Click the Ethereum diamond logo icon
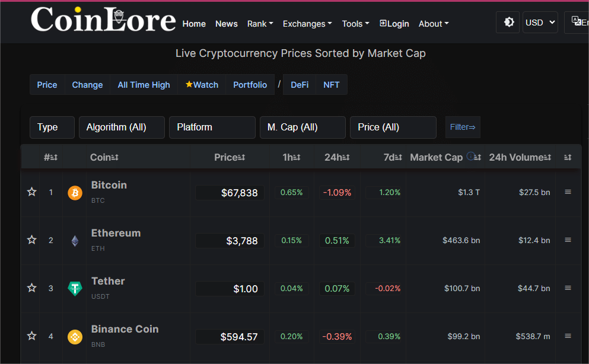Image resolution: width=589 pixels, height=364 pixels. 75,241
